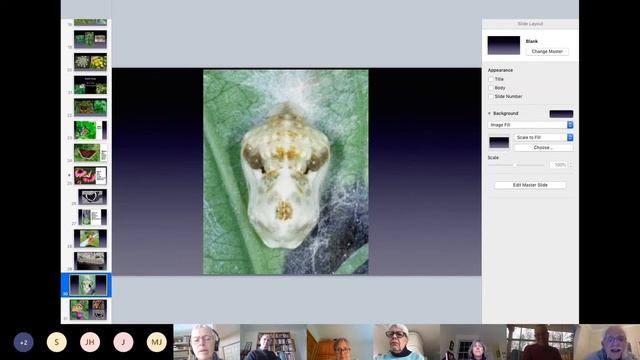The height and width of the screenshot is (360, 640).
Task: Select highlighted slide 30 chrysalis thumbnail
Action: tap(88, 285)
